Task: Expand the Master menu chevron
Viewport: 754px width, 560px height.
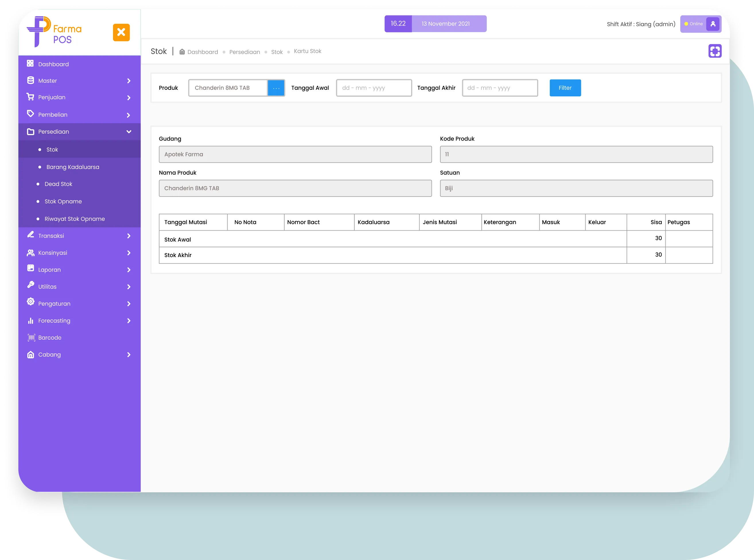Action: pyautogui.click(x=129, y=81)
